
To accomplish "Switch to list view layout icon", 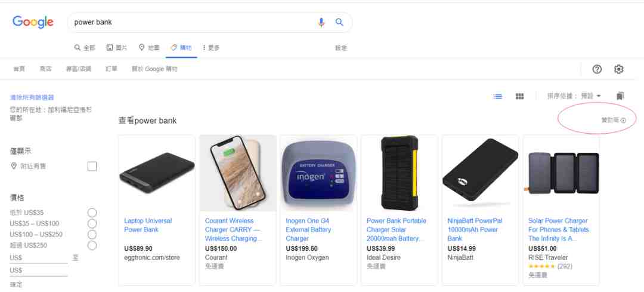I will [498, 96].
